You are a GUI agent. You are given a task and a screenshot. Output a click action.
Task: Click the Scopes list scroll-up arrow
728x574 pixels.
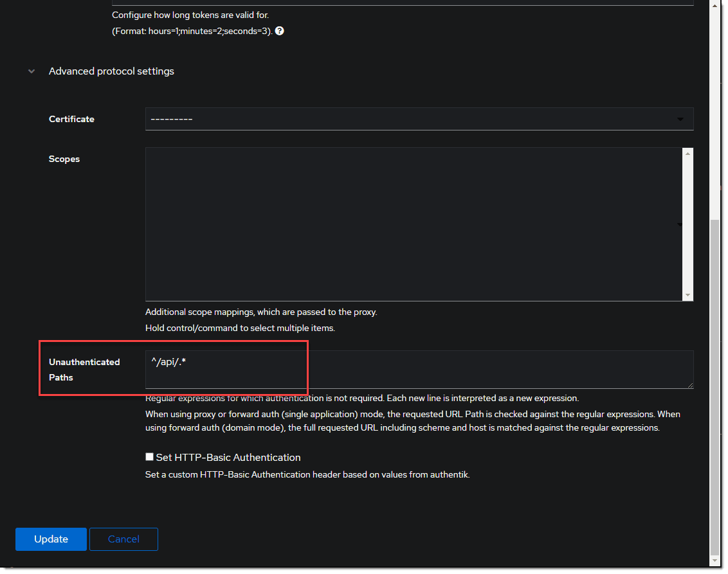pos(688,154)
